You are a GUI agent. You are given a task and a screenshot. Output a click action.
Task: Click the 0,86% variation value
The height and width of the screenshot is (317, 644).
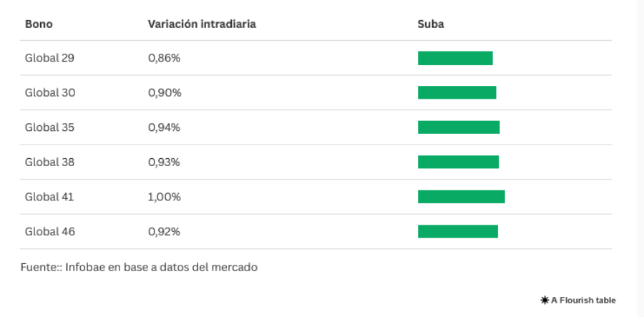(164, 58)
